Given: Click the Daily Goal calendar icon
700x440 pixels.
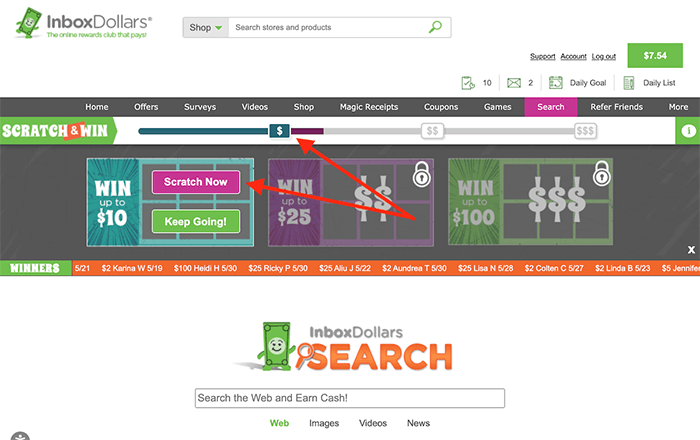Looking at the screenshot, I should (x=556, y=83).
